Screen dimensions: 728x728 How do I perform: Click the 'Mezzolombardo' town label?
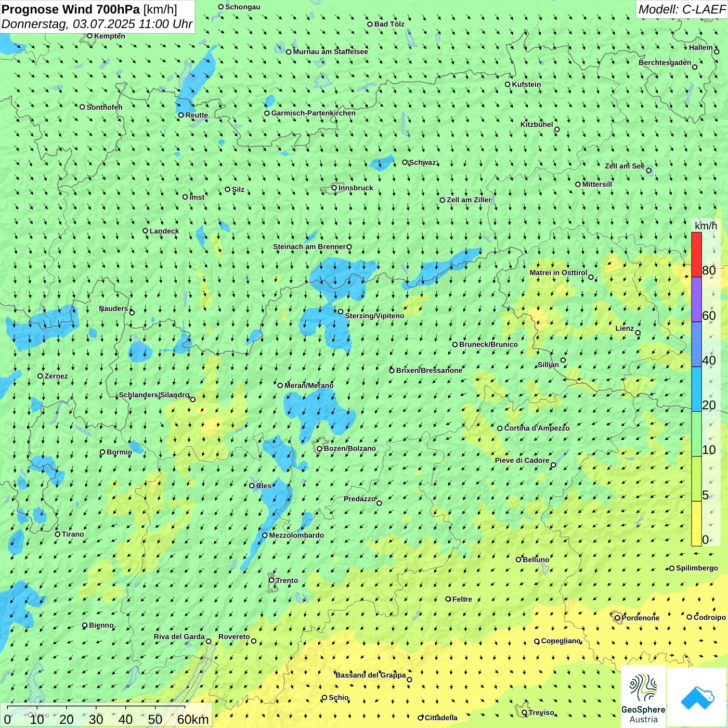[x=296, y=535]
